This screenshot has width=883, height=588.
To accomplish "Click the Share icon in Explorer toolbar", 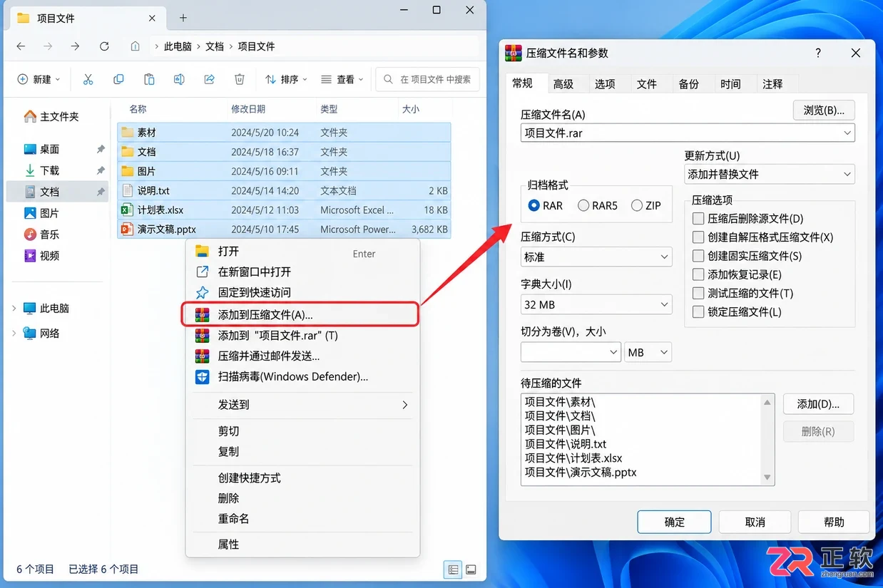I will coord(210,79).
